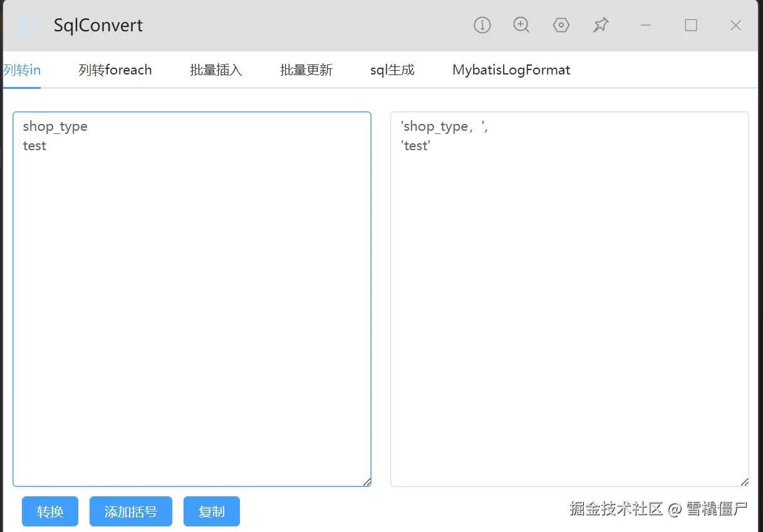The height and width of the screenshot is (532, 763).
Task: Go to the MybatisLogFormat tab
Action: point(511,69)
